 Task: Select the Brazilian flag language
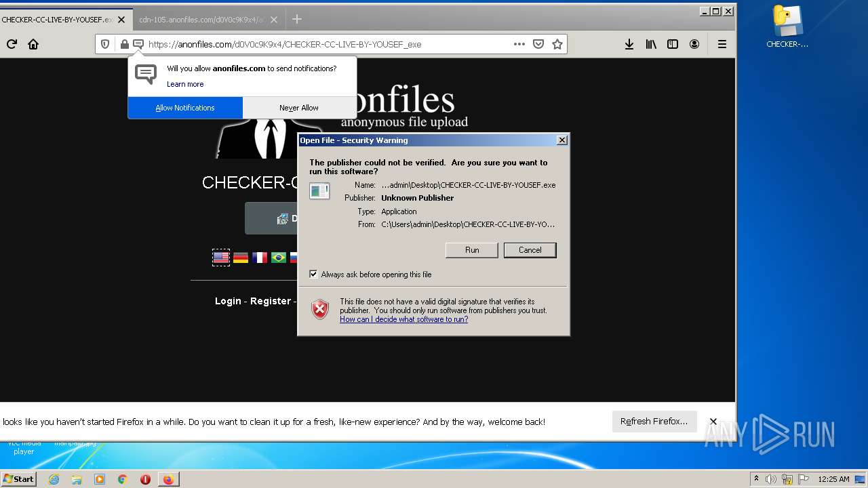[x=279, y=258]
